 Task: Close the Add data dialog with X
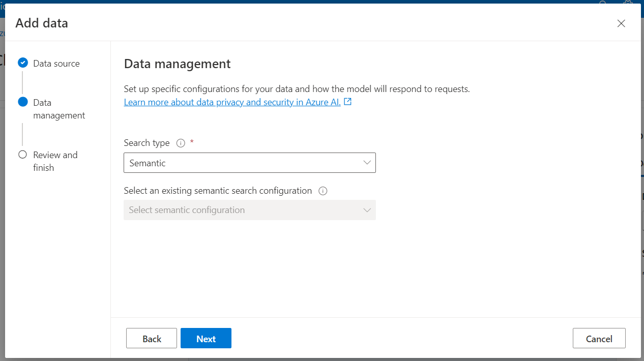(621, 23)
